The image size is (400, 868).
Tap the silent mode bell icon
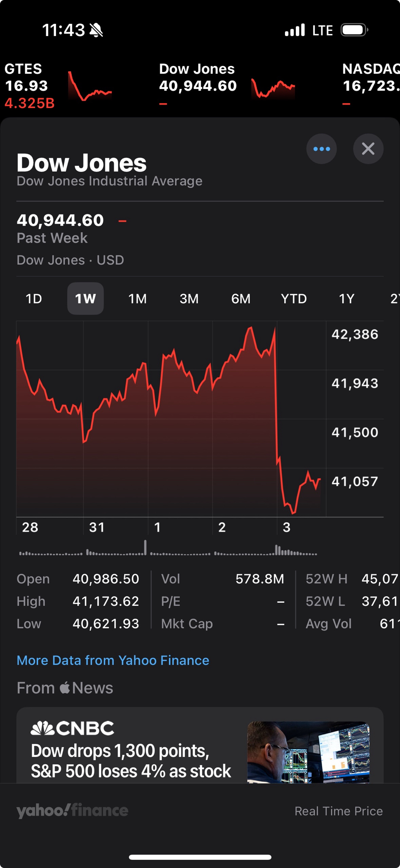(x=96, y=30)
